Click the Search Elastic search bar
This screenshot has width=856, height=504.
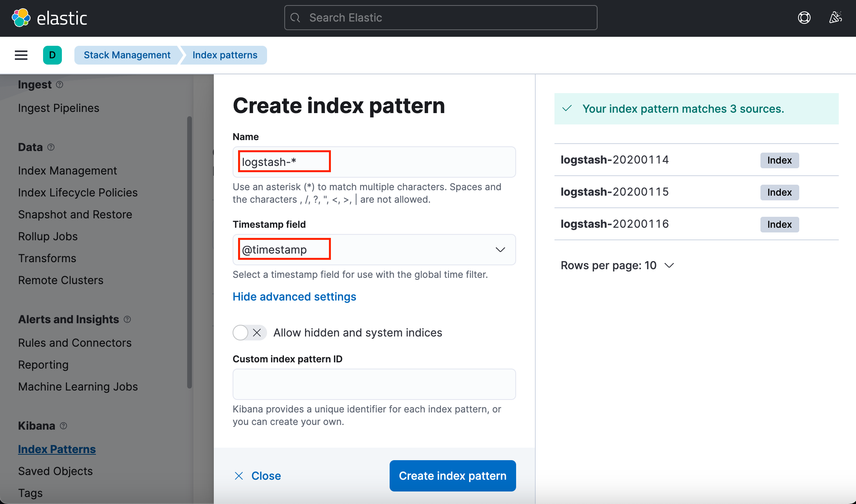[x=441, y=18]
